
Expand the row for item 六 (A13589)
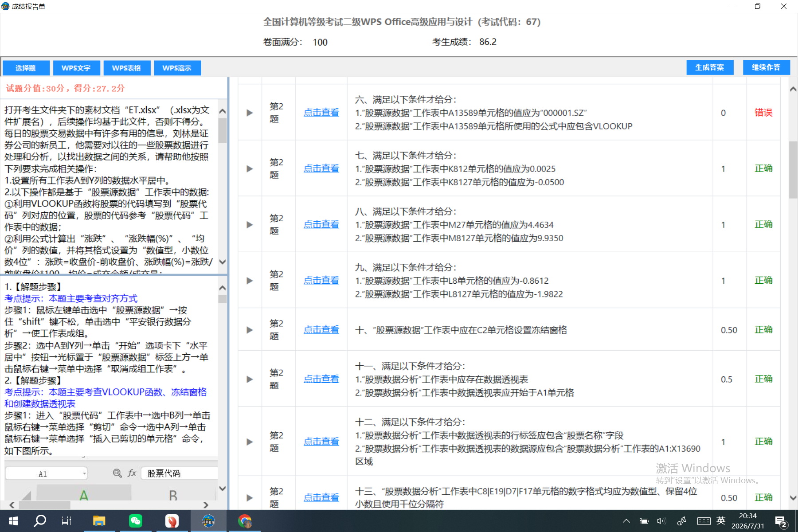(x=250, y=113)
